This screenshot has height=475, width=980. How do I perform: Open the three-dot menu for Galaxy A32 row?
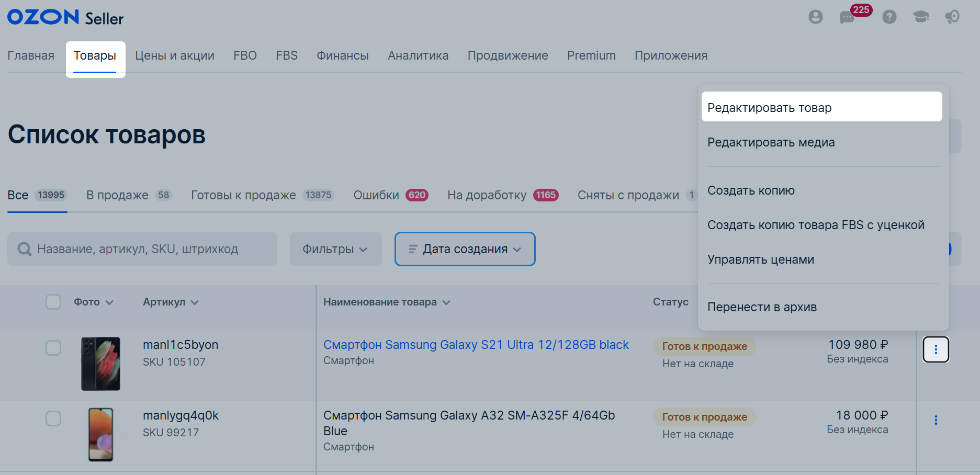(936, 420)
